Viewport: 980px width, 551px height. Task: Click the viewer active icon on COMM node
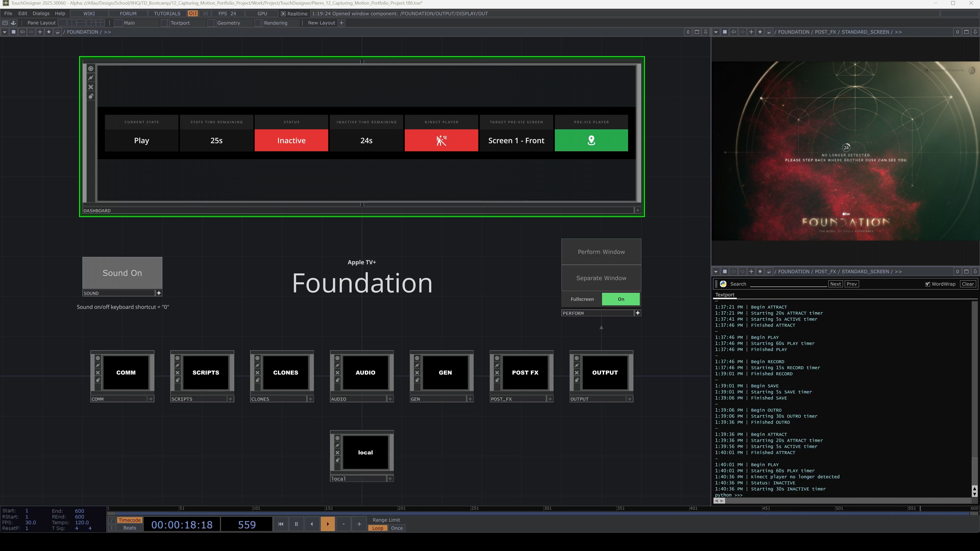pyautogui.click(x=98, y=358)
